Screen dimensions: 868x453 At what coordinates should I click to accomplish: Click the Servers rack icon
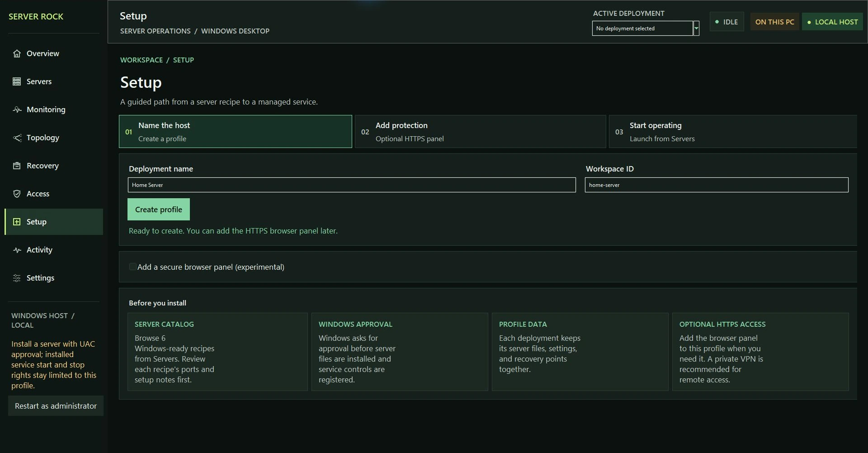(17, 81)
